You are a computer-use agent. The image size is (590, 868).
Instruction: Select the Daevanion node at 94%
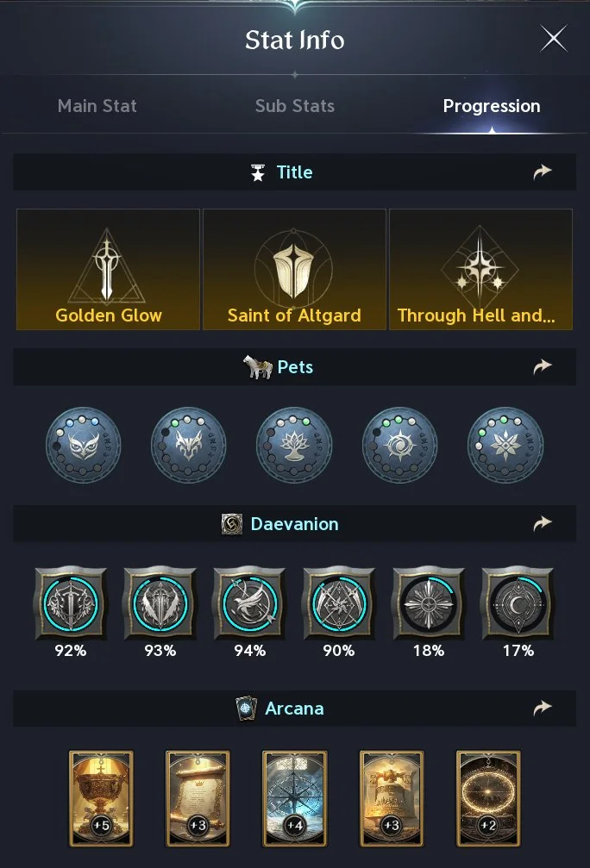(250, 603)
